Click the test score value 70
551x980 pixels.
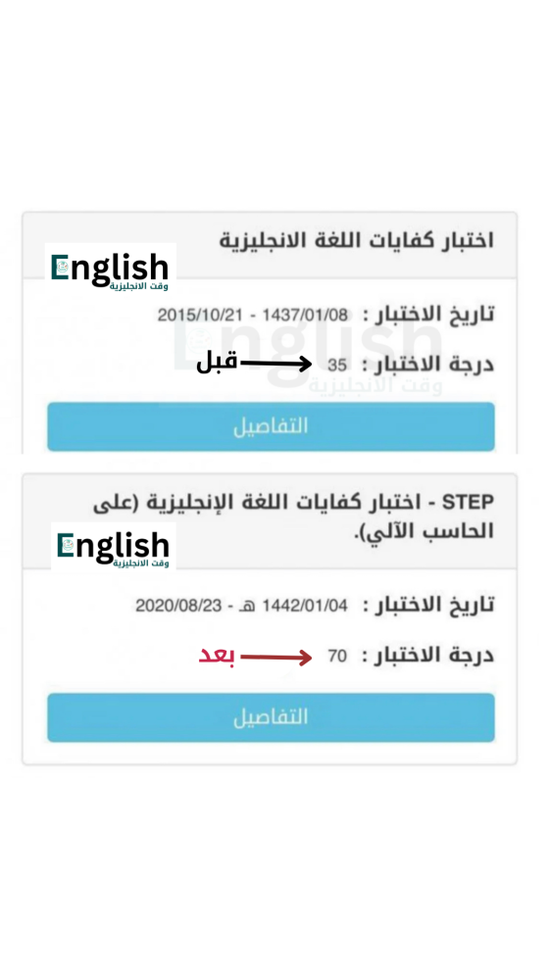coord(337,657)
